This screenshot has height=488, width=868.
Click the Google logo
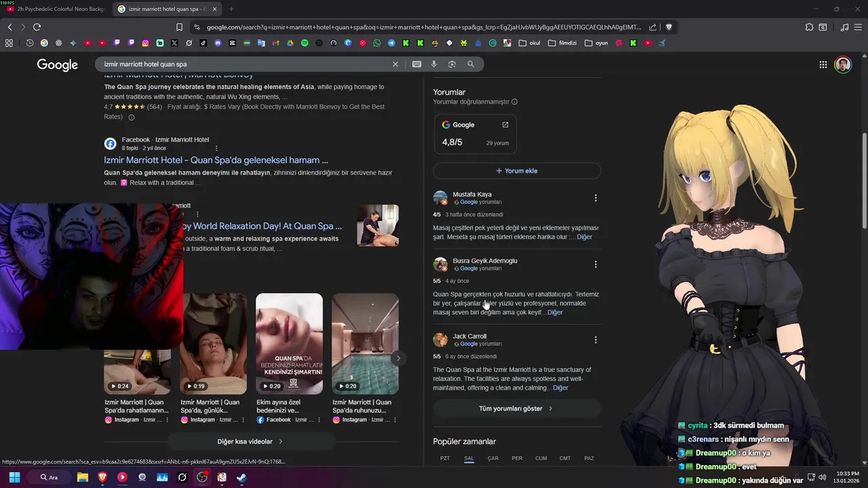click(58, 64)
